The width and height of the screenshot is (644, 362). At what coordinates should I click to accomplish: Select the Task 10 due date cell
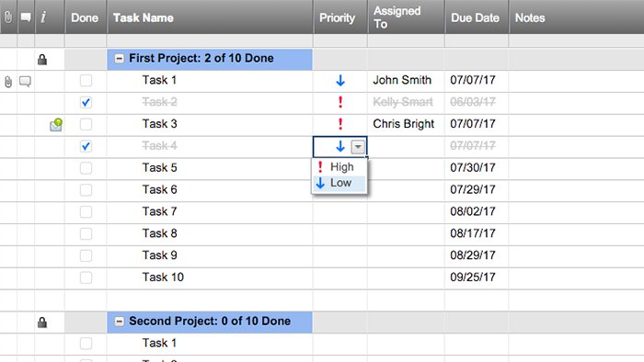(x=477, y=277)
